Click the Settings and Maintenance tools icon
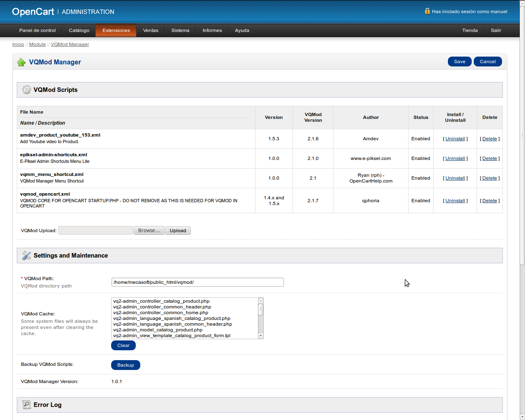Image resolution: width=525 pixels, height=420 pixels. pos(27,256)
